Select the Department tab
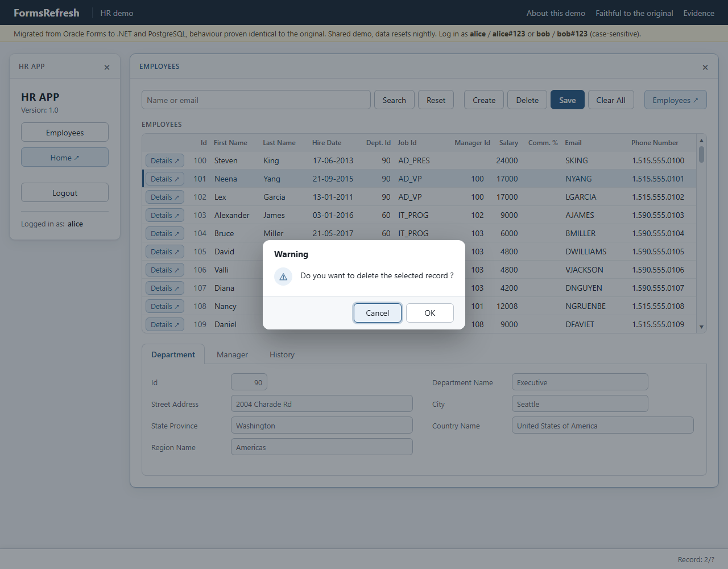Viewport: 728px width, 569px height. (x=173, y=354)
